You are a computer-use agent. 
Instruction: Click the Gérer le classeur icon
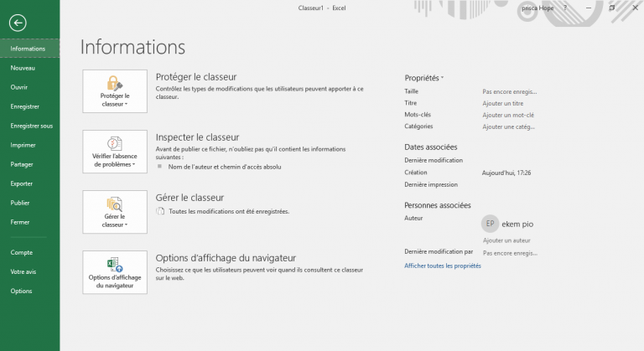pyautogui.click(x=114, y=203)
